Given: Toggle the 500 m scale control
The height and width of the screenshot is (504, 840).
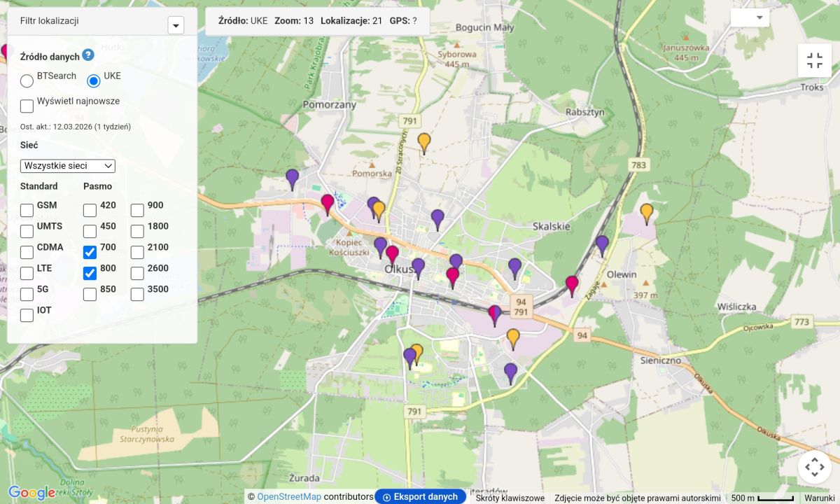Looking at the screenshot, I should point(762,498).
